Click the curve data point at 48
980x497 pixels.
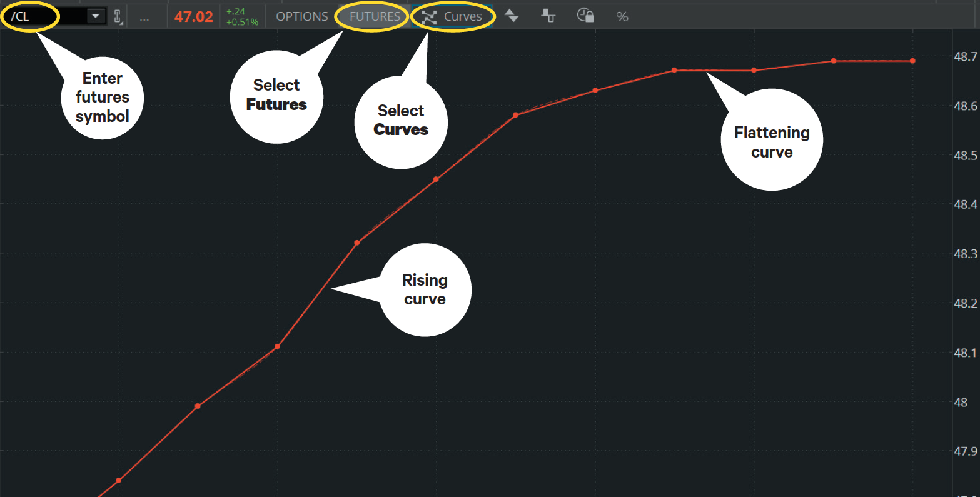(x=198, y=406)
